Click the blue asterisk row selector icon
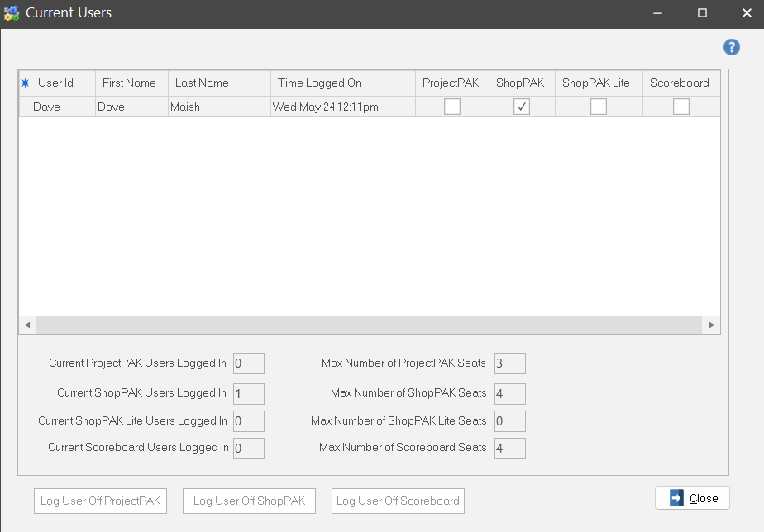Image resolution: width=764 pixels, height=532 pixels. coord(25,83)
